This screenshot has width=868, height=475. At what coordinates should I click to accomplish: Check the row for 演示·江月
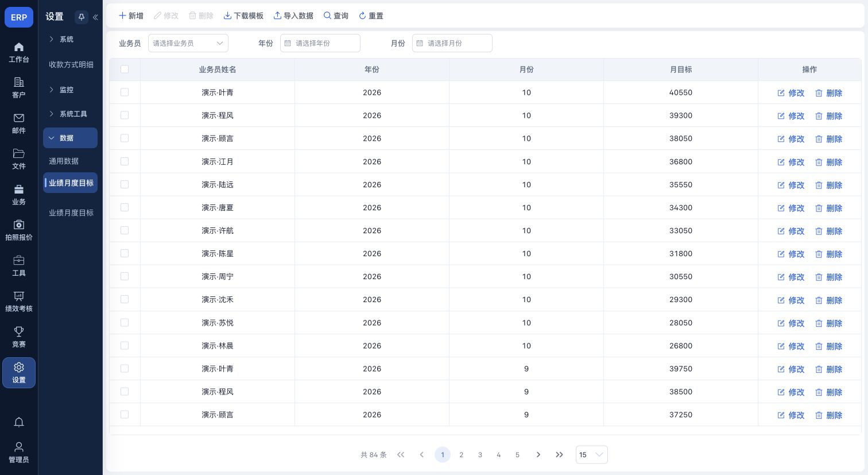pos(125,161)
